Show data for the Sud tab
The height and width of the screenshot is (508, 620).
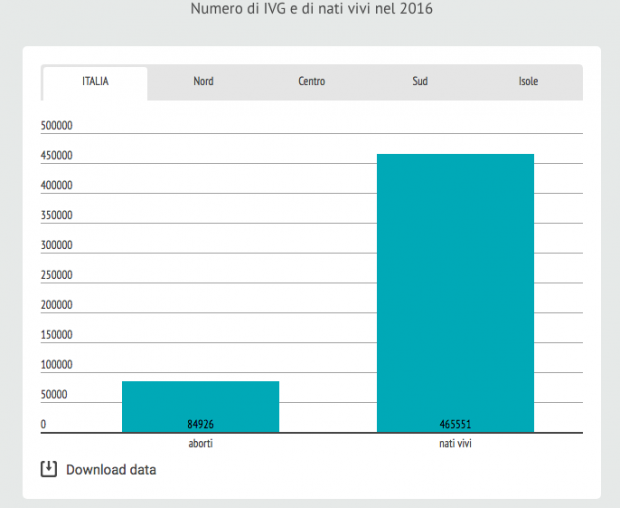(x=420, y=82)
